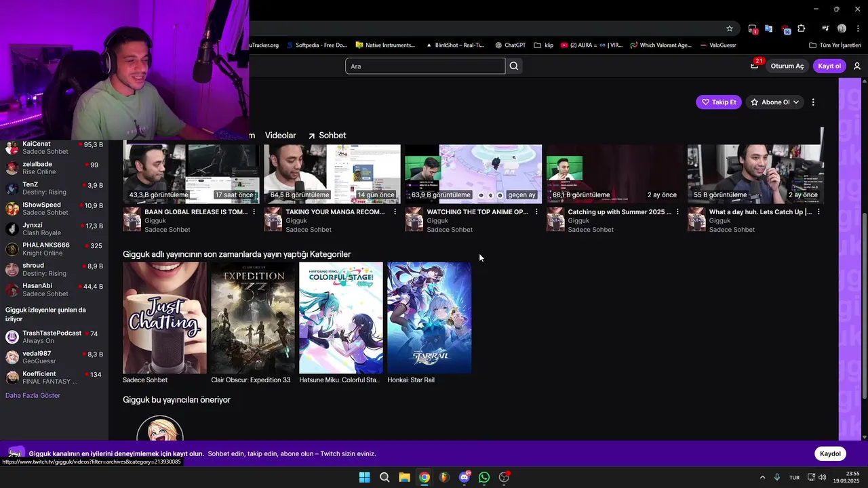
Task: Open KaiCenat channel in sidebar
Action: pos(54,148)
